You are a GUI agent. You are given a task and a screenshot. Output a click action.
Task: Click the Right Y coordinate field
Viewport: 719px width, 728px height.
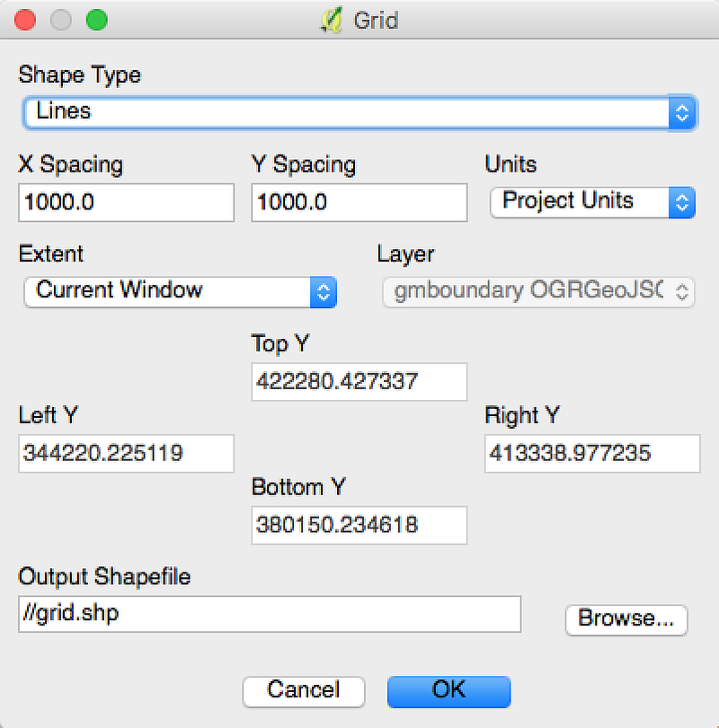click(592, 454)
